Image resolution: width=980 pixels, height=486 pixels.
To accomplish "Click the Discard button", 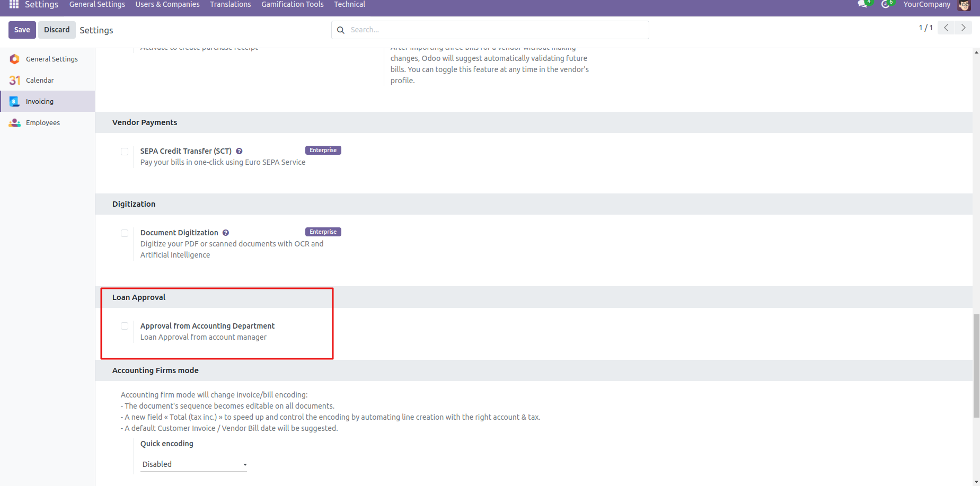I will 57,30.
